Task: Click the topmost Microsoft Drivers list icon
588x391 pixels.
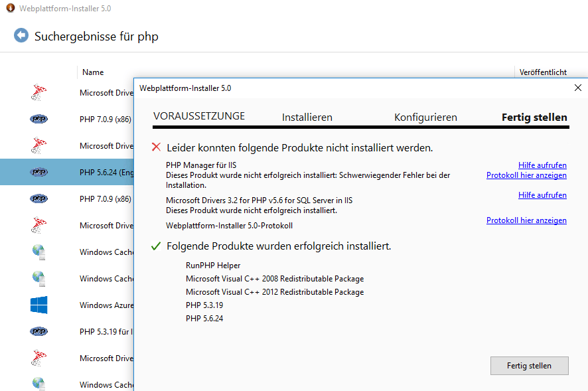Action: tap(38, 92)
